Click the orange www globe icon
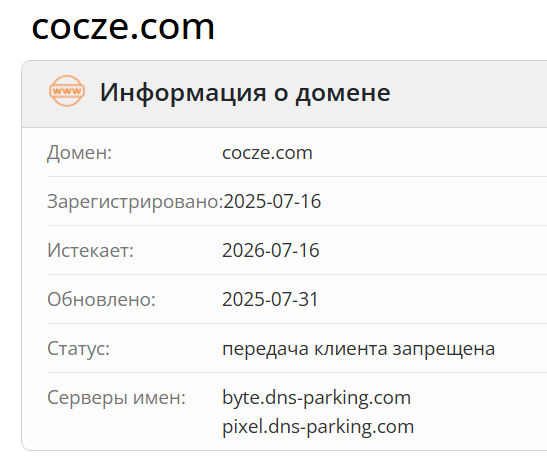This screenshot has width=547, height=470. [67, 91]
